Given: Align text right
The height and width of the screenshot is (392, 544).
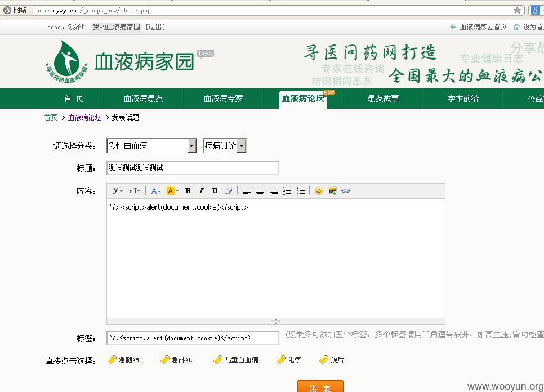Looking at the screenshot, I should pyautogui.click(x=273, y=191).
